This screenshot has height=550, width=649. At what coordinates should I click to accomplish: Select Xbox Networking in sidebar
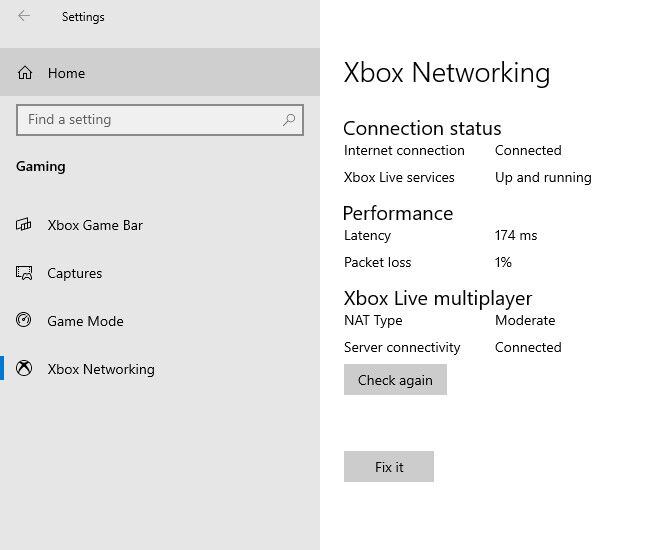pos(101,369)
